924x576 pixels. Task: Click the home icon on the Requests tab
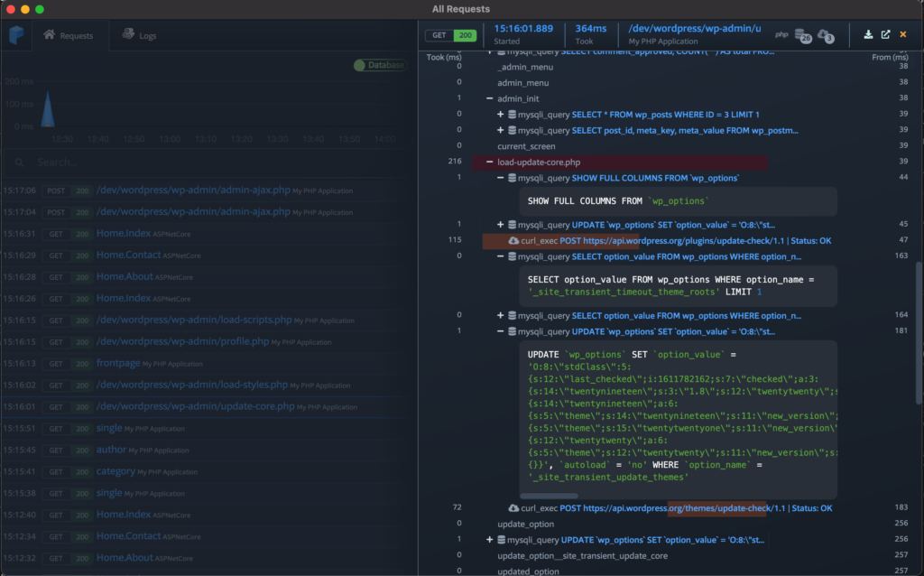coord(51,35)
